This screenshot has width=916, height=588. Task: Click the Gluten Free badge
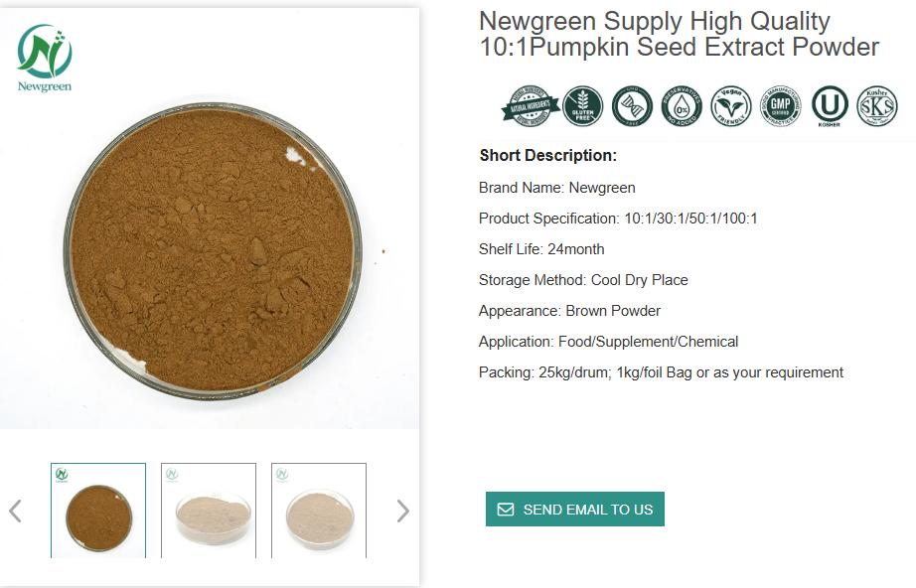(x=583, y=106)
